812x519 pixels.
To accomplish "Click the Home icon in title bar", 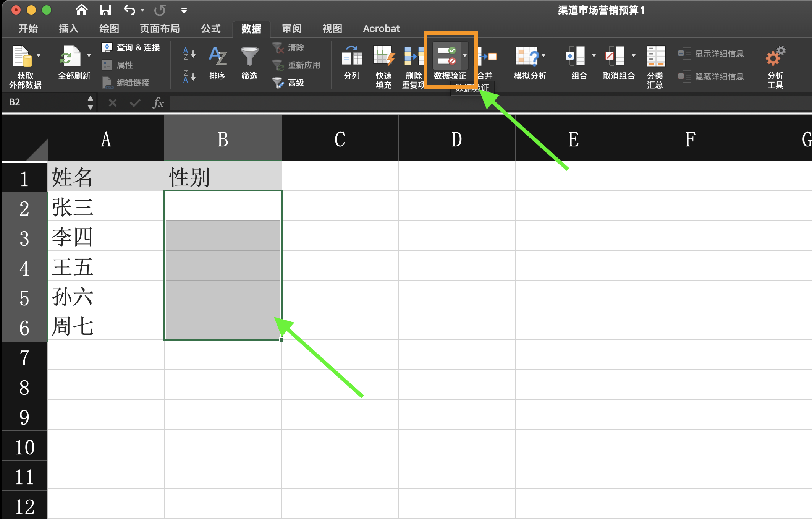I will click(x=81, y=10).
